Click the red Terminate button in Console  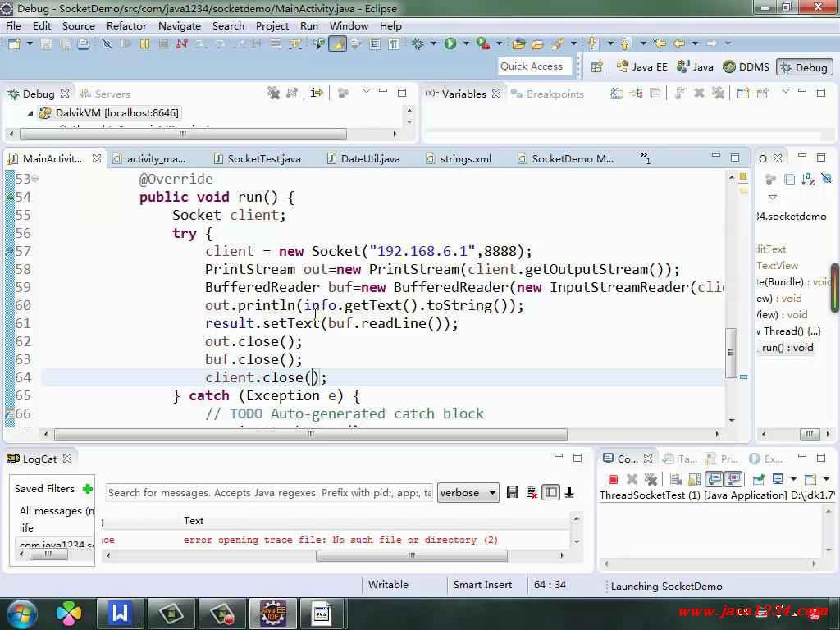point(614,479)
